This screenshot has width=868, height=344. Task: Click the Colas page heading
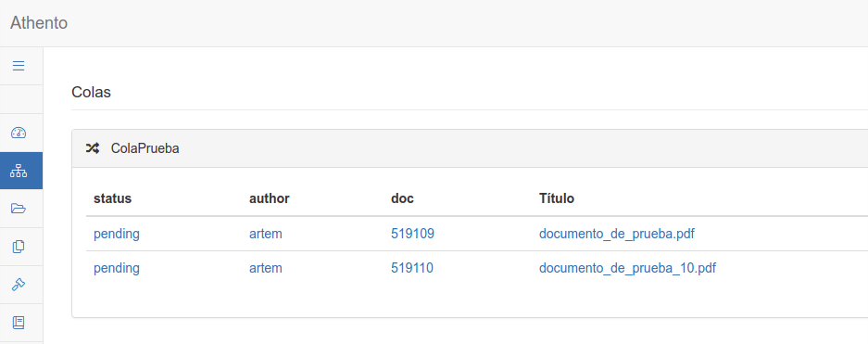[x=92, y=93]
